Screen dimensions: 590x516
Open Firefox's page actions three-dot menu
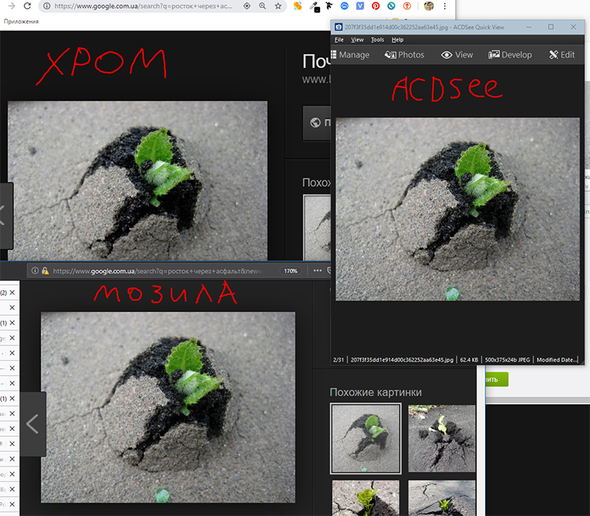[318, 271]
